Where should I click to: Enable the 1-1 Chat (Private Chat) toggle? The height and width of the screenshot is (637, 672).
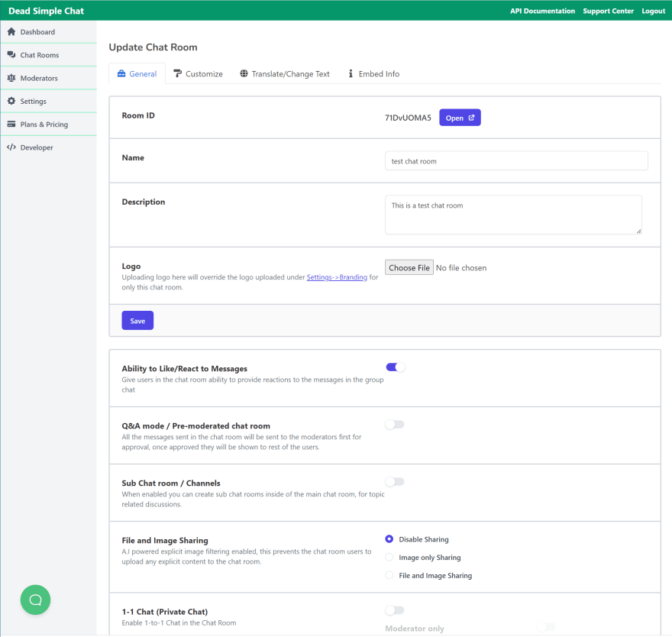[395, 610]
